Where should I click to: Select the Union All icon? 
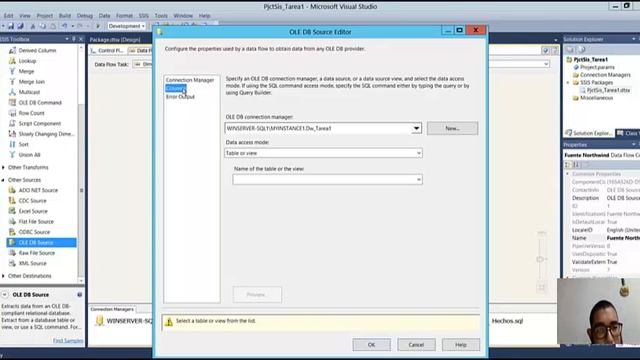12,155
